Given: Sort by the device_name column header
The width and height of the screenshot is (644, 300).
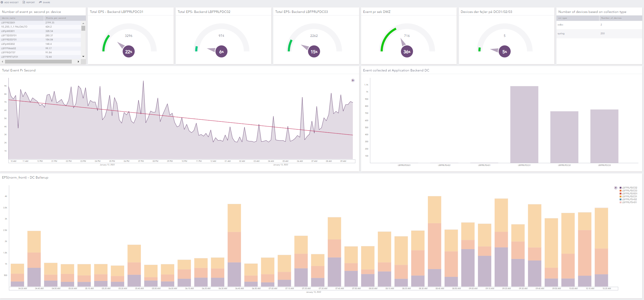Looking at the screenshot, I should point(9,18).
